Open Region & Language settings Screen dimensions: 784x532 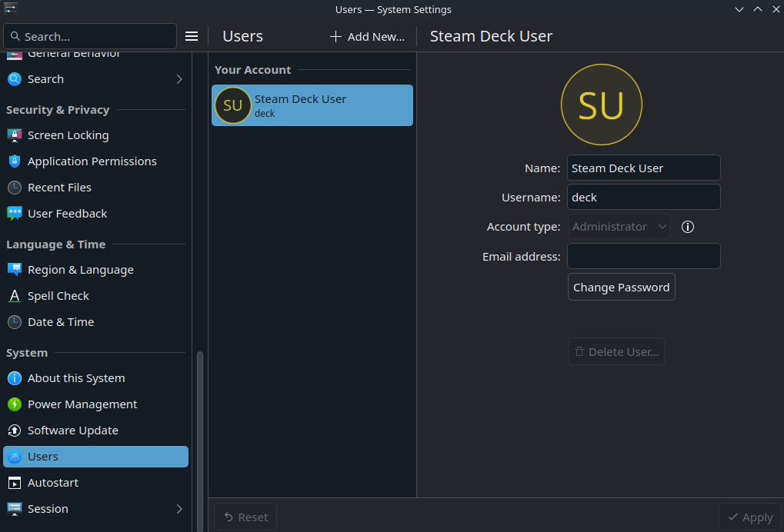(95, 270)
